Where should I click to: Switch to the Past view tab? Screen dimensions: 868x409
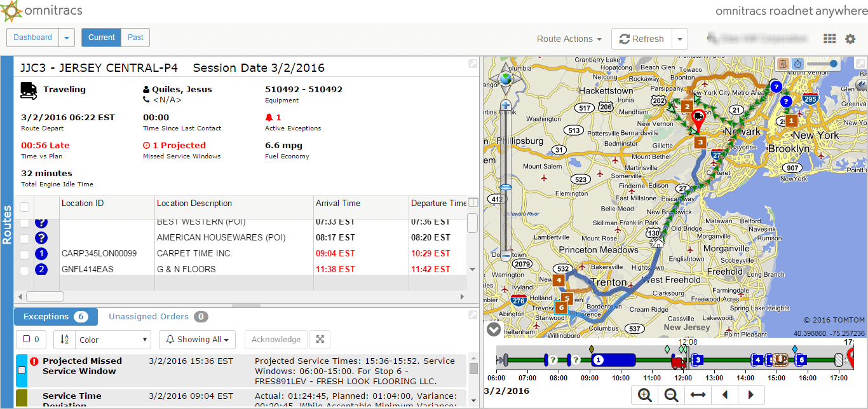tap(135, 38)
